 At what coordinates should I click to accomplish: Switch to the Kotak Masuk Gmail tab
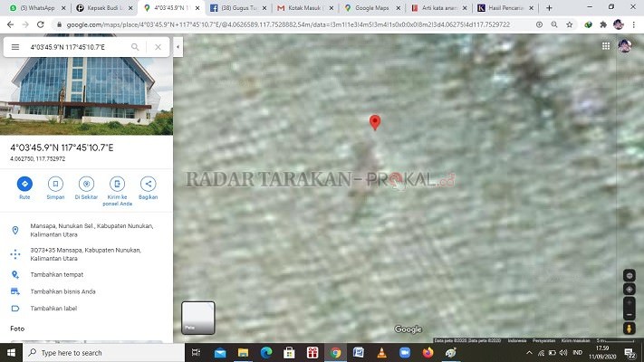tap(304, 8)
